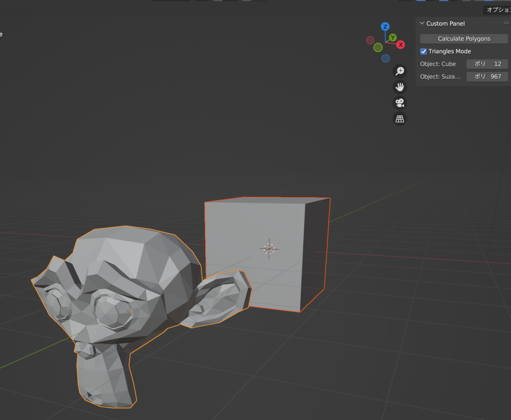This screenshot has height=420, width=511.
Task: Click the red X axis gizmo handle
Action: [x=400, y=44]
